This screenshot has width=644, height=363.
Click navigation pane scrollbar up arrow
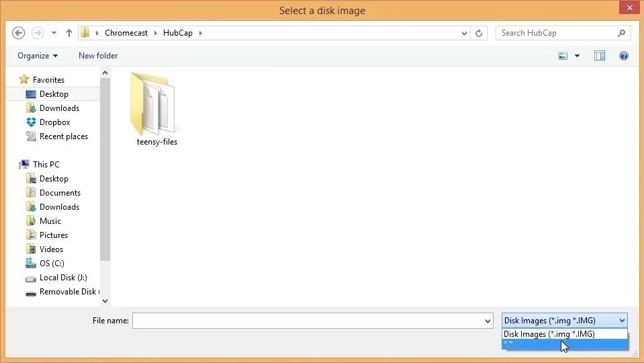[105, 73]
